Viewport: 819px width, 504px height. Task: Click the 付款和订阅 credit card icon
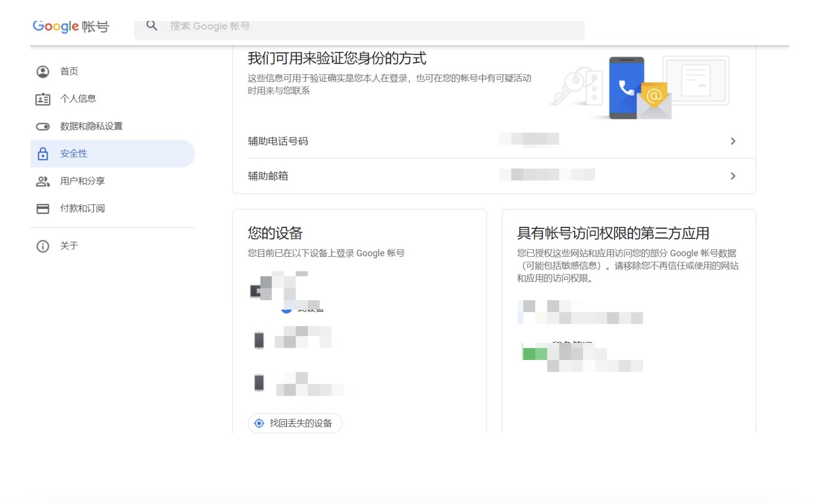[42, 209]
